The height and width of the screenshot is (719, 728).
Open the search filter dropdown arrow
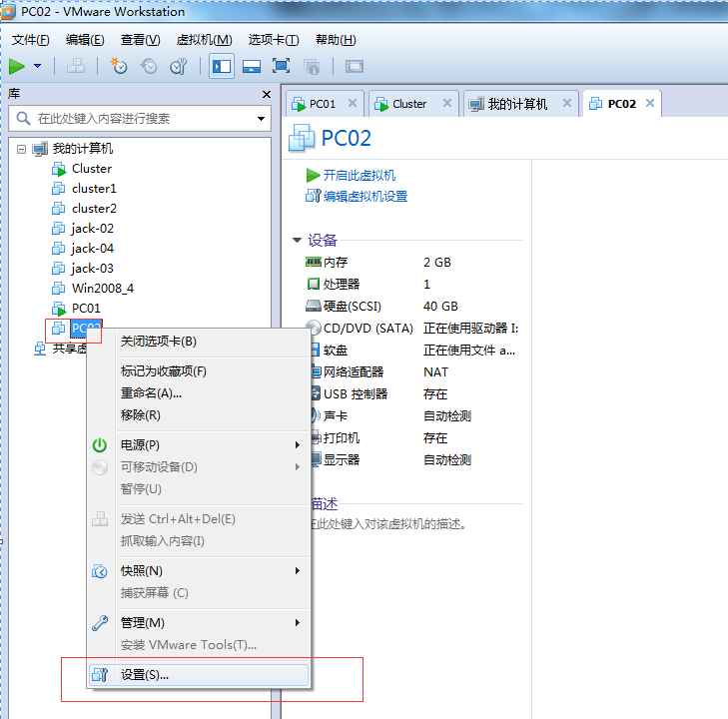[x=261, y=118]
